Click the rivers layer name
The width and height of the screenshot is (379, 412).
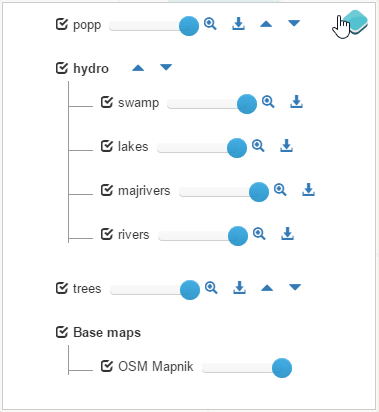coord(134,234)
